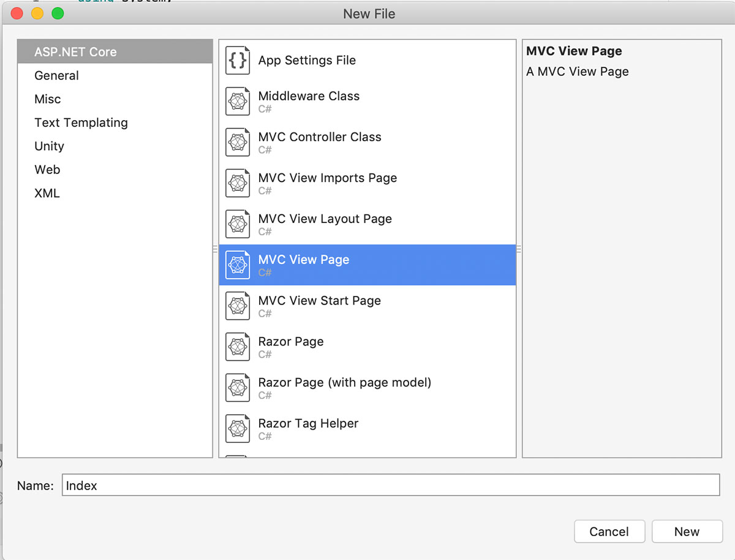The width and height of the screenshot is (735, 560).
Task: Select the Unity category
Action: [x=115, y=146]
